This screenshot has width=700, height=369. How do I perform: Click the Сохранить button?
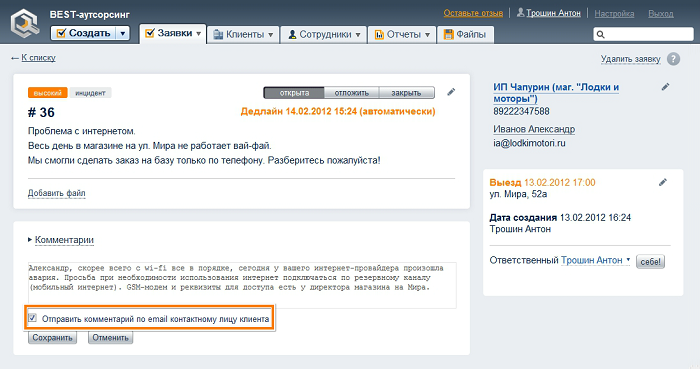(52, 338)
